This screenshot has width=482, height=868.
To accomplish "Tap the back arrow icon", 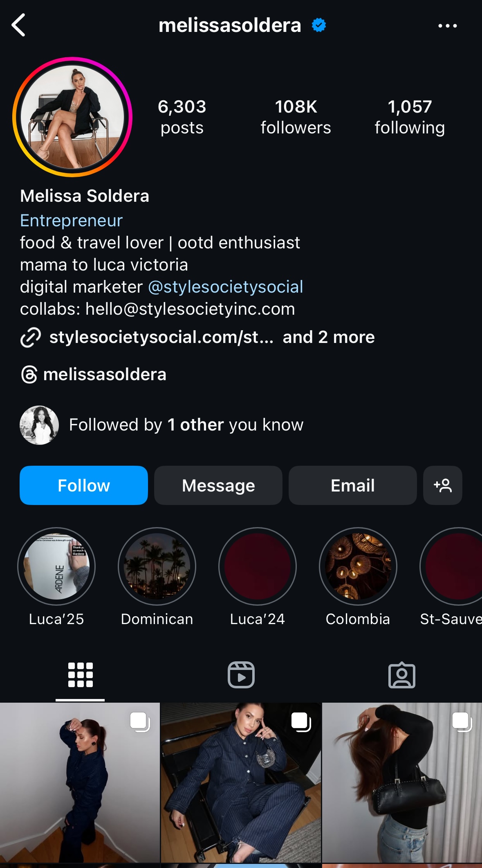I will point(19,25).
